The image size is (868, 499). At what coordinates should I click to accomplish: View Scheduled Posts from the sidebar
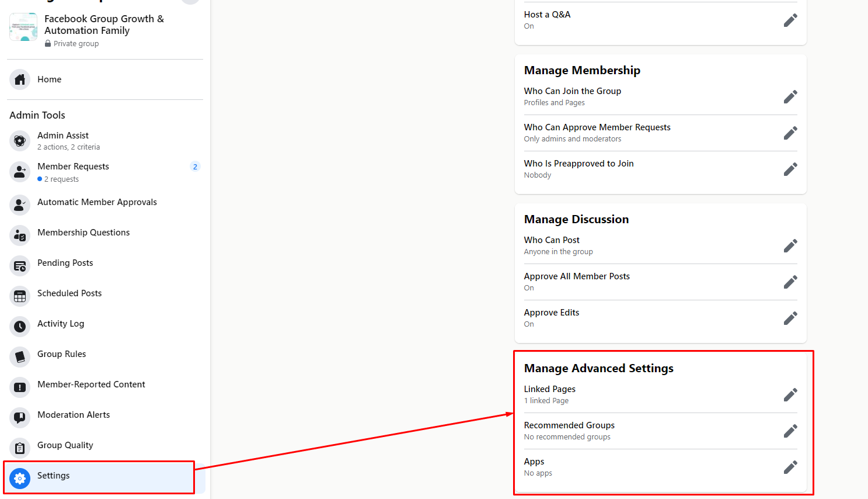coord(69,293)
